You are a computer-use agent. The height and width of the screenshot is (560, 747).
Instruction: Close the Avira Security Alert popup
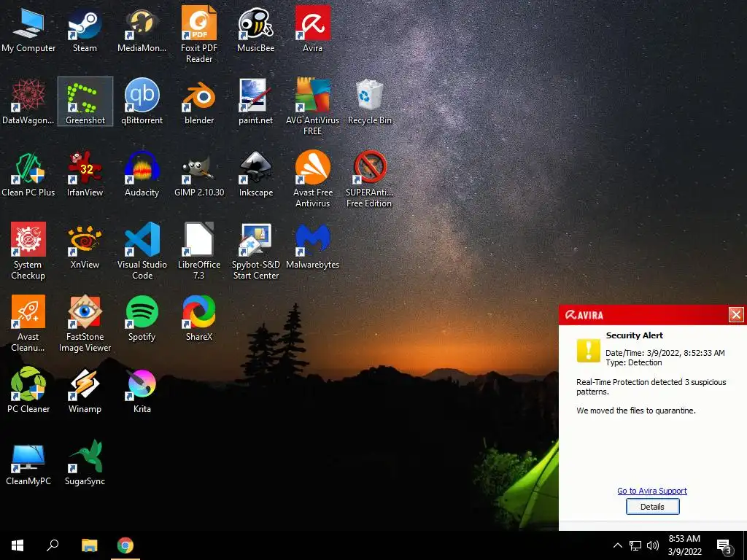click(736, 315)
